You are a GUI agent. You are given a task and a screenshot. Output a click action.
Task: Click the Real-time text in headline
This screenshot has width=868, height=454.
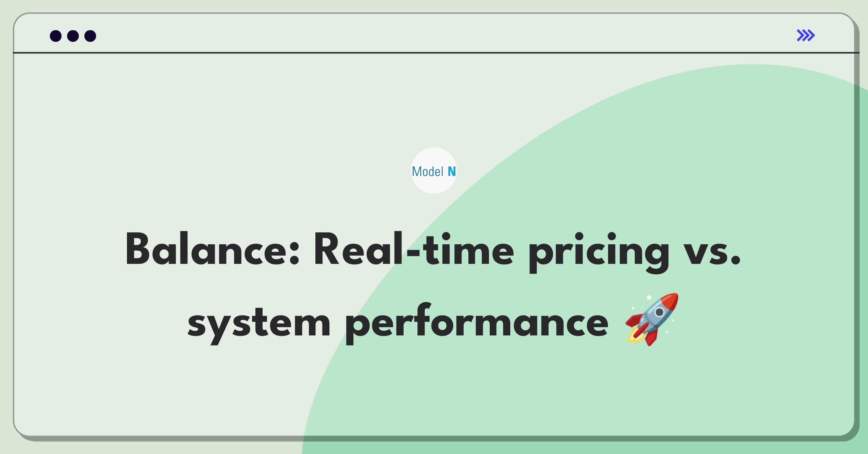[x=413, y=249]
